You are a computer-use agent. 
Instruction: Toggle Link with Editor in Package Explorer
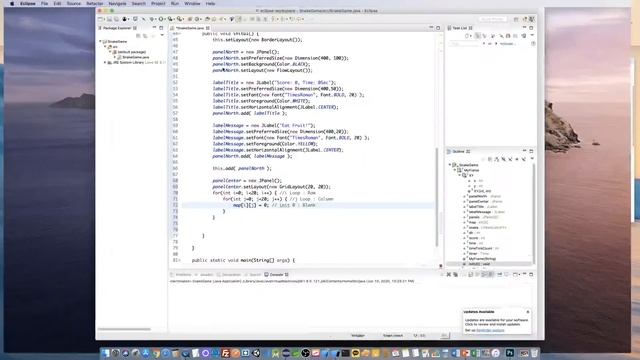(x=145, y=36)
